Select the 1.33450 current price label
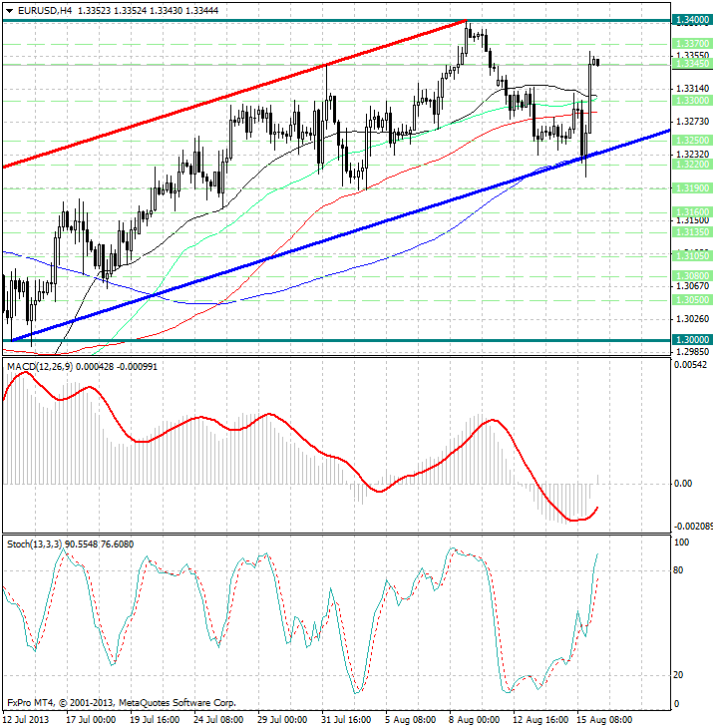Viewport: 713px width, 728px height. point(692,64)
